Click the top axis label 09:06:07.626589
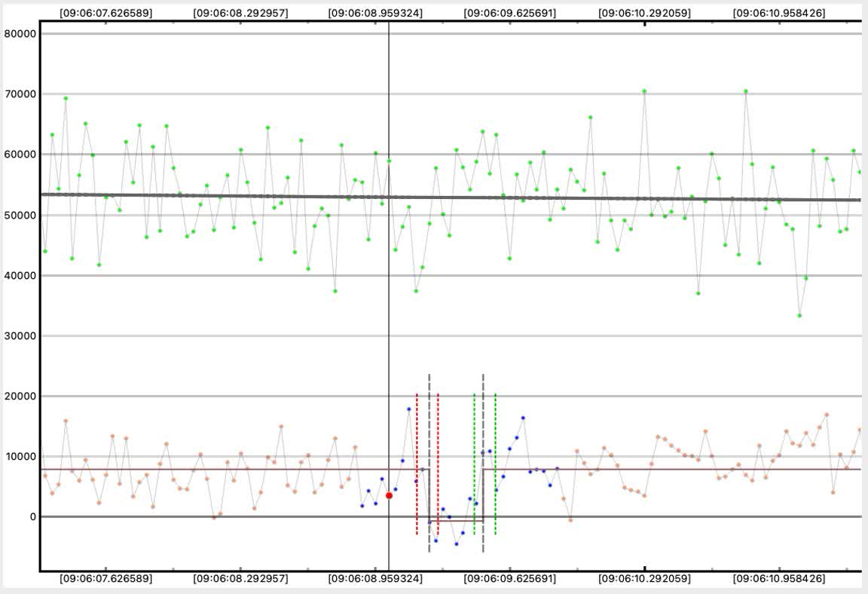The height and width of the screenshot is (594, 868). 105,13
